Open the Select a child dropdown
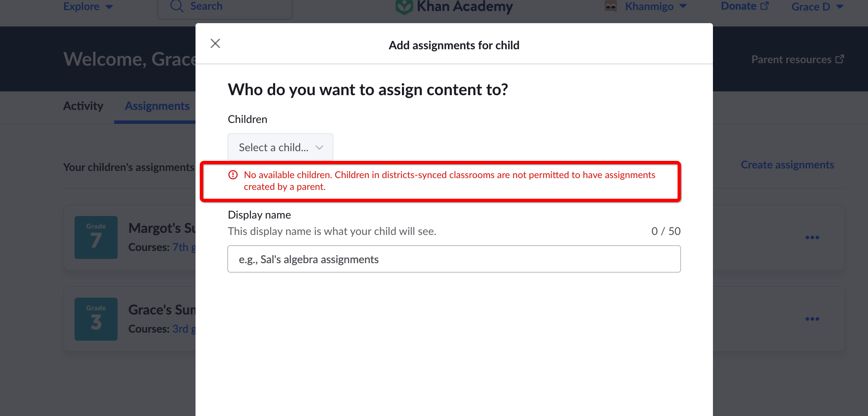Viewport: 868px width, 416px height. pyautogui.click(x=280, y=147)
